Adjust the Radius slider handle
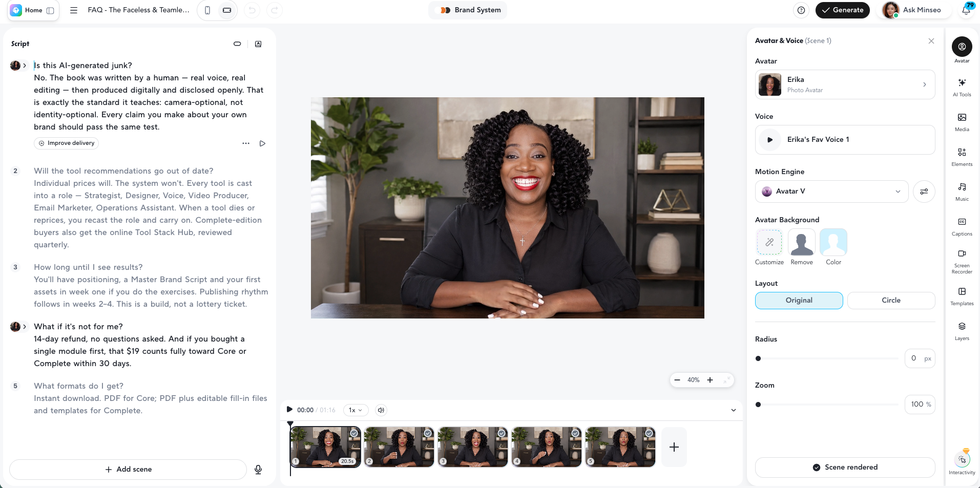 click(x=758, y=358)
